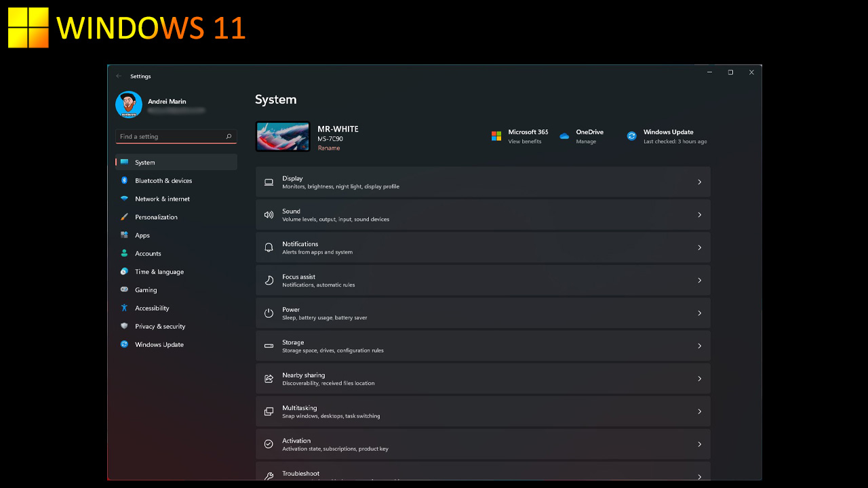Click the back arrow in the Settings title bar
This screenshot has height=488, width=868.
pyautogui.click(x=119, y=77)
